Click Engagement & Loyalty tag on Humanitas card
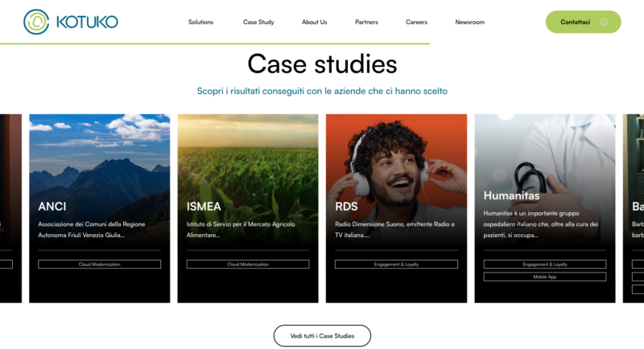 [545, 265]
